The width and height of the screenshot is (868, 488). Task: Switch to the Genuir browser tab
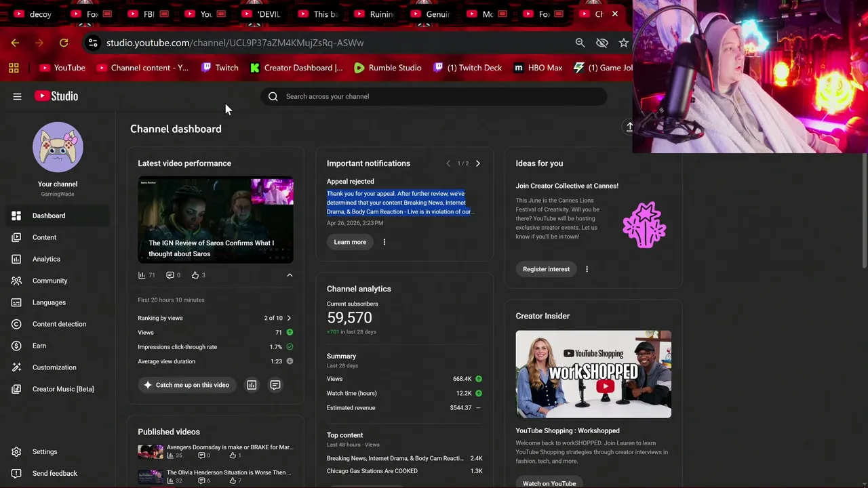click(430, 14)
